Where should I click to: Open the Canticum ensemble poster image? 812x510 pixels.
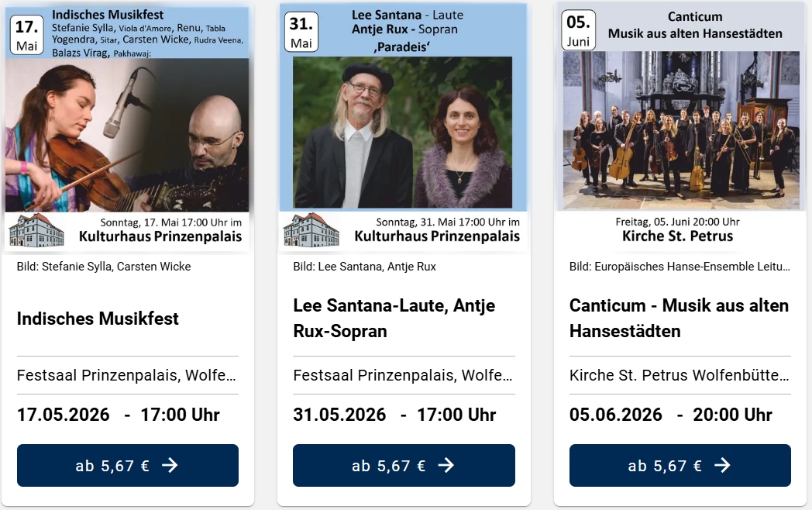(x=680, y=128)
